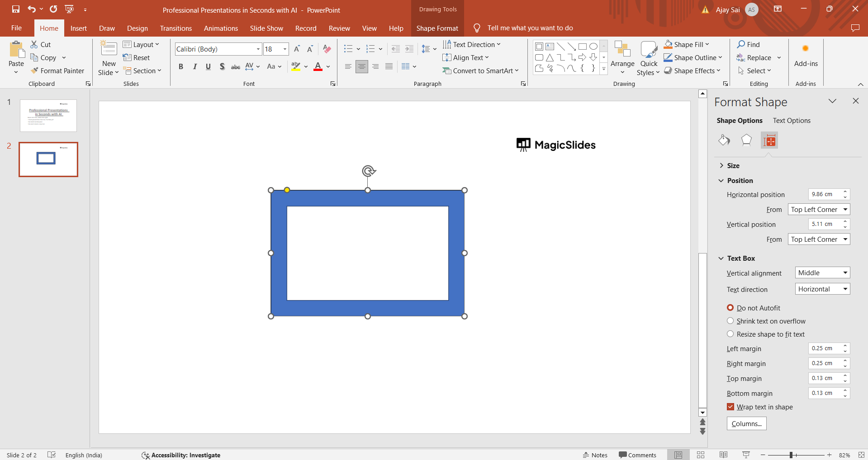
Task: Click the Format Painter icon
Action: point(34,71)
